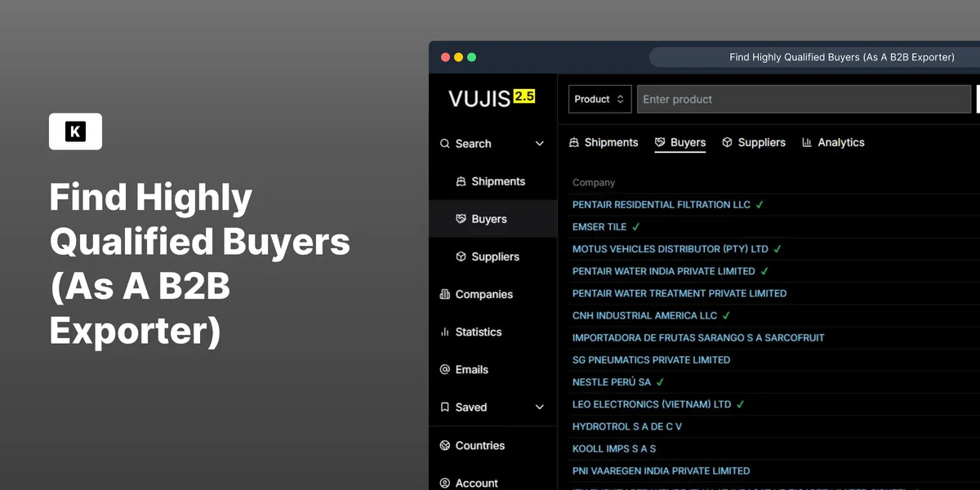The height and width of the screenshot is (490, 980).
Task: Open Statistics in the sidebar
Action: [478, 332]
